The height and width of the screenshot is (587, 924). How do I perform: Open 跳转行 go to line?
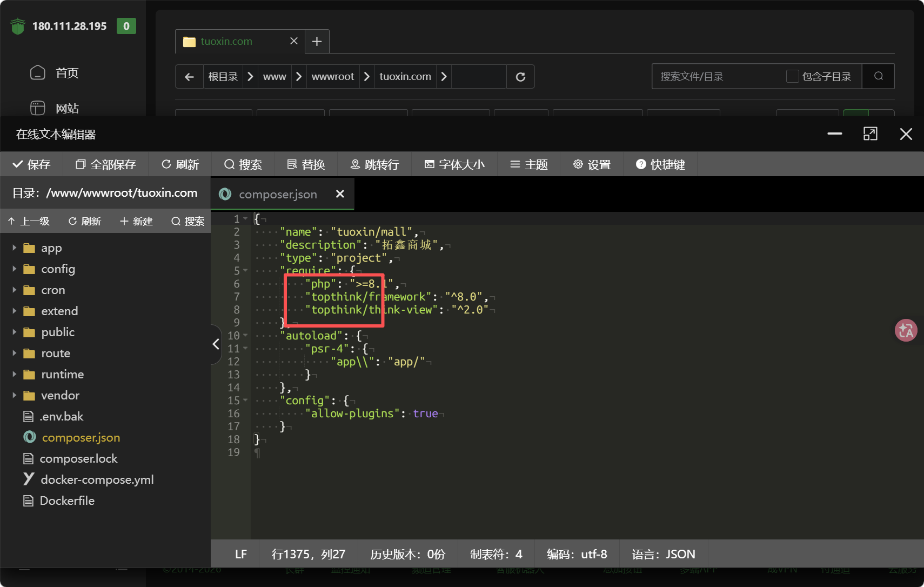[x=374, y=164]
